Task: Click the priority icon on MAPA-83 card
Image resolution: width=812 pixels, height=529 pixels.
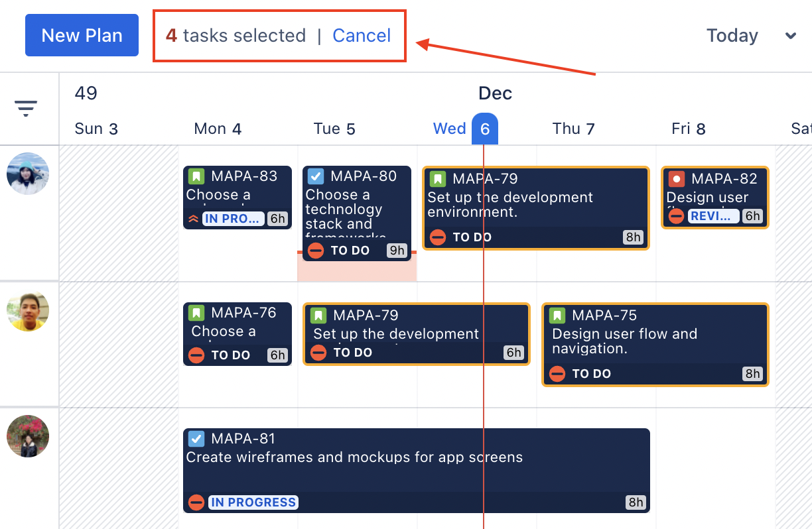Action: (194, 219)
